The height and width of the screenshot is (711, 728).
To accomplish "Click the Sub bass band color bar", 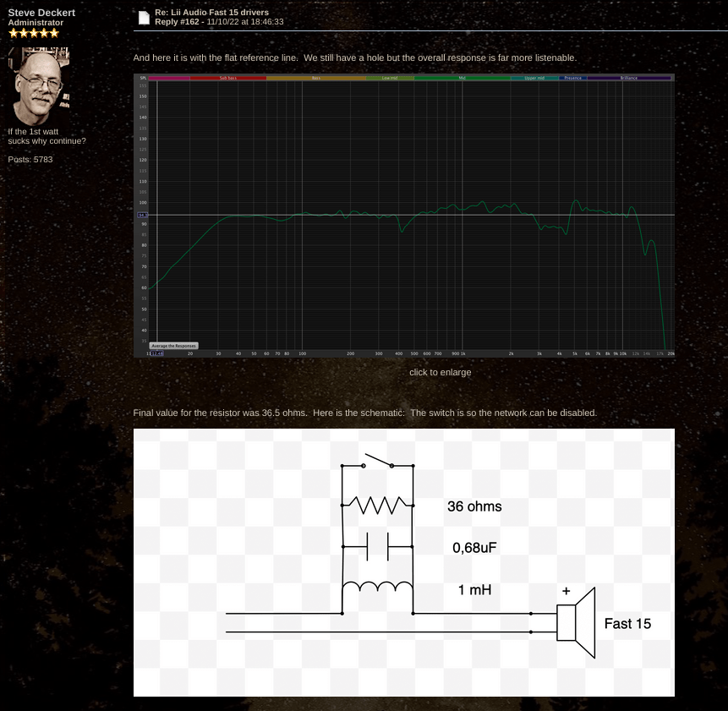I will pos(228,78).
